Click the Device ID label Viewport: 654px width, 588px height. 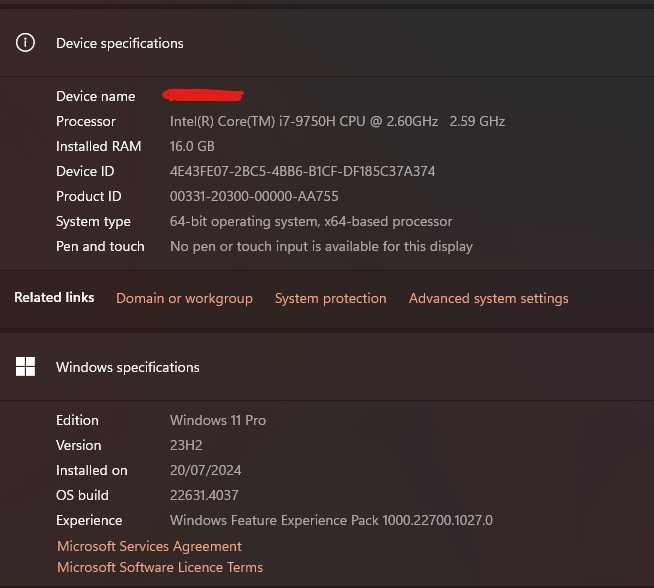coord(85,171)
